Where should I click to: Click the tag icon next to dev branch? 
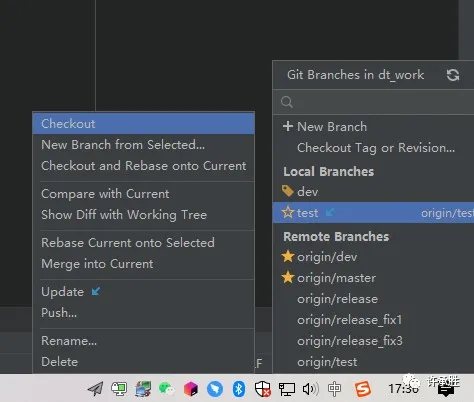(x=288, y=191)
